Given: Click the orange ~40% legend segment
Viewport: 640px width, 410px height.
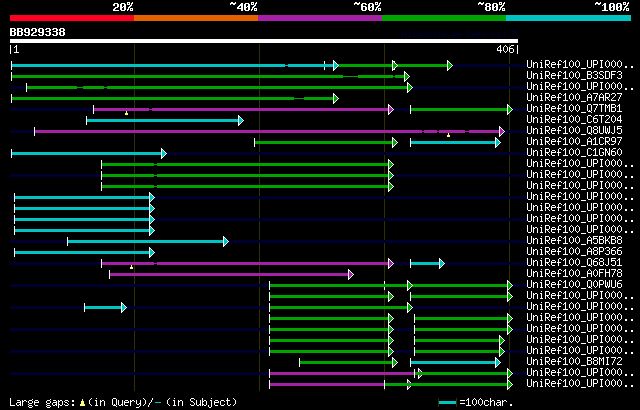Looking at the screenshot, I should (x=196, y=18).
